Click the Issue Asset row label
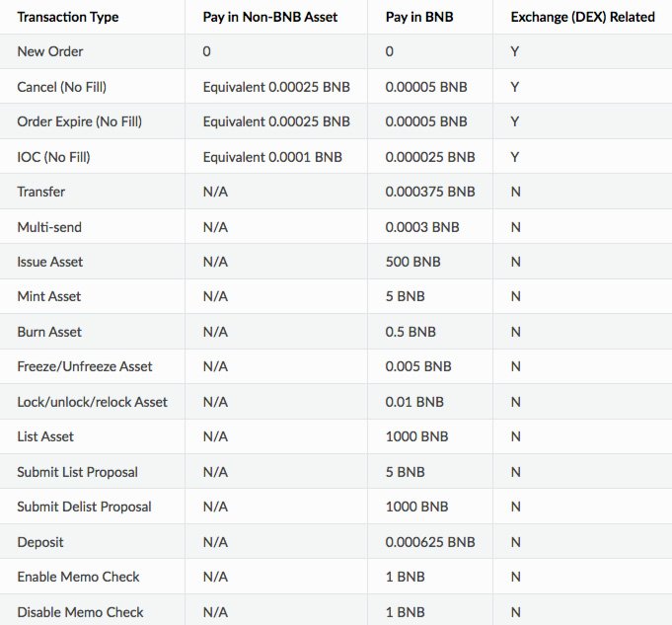 49,262
